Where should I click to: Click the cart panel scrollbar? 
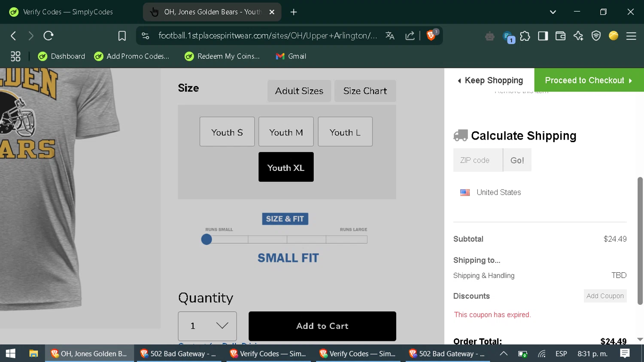(x=640, y=240)
